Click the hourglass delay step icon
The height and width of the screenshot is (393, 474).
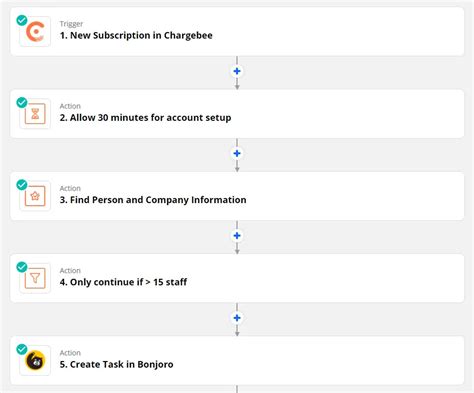click(35, 114)
